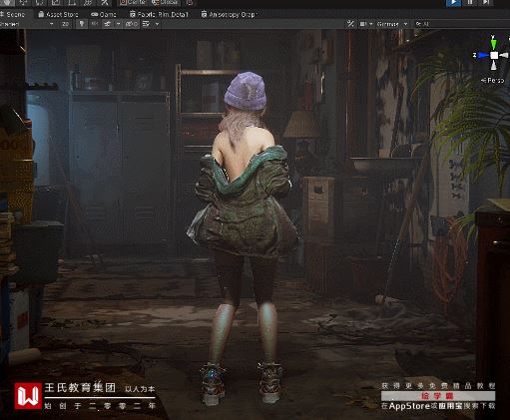The width and height of the screenshot is (510, 420).
Task: Select the Rotate tool
Action: click(40, 2)
